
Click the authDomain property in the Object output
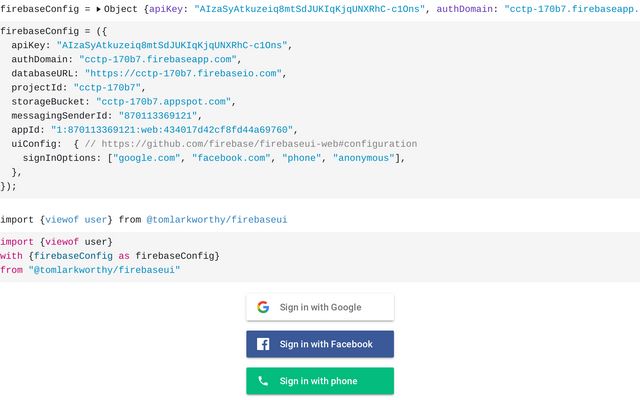464,9
